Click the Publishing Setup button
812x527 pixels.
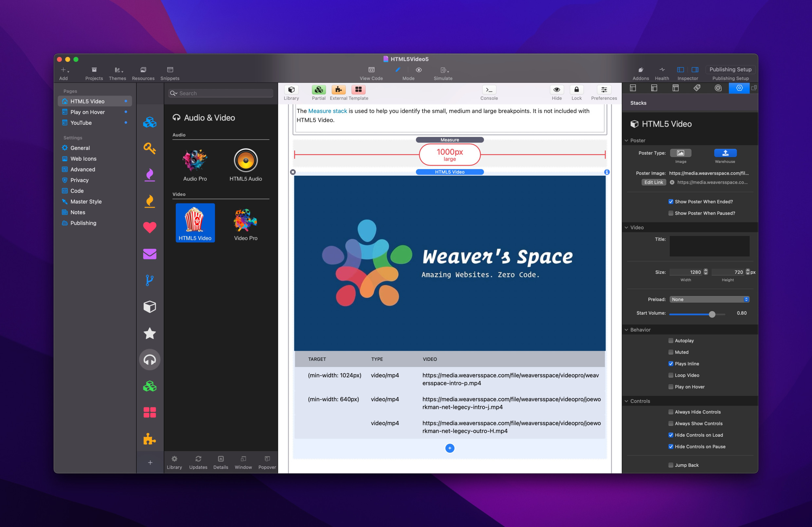(x=730, y=70)
